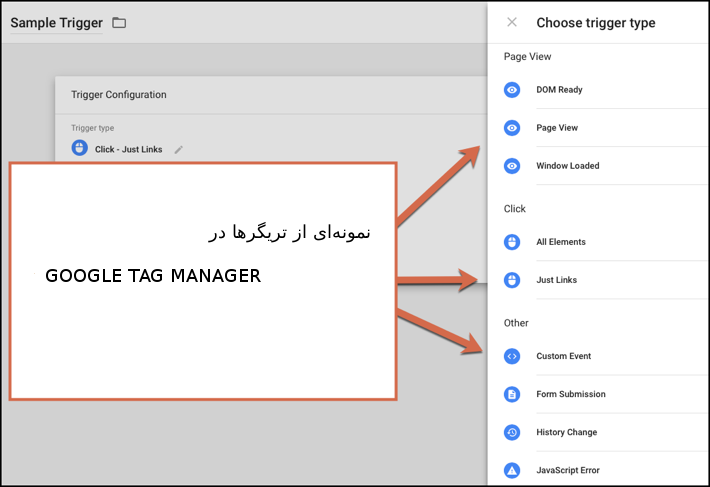The width and height of the screenshot is (710, 487).
Task: Click the Page View section heading
Action: click(x=528, y=57)
